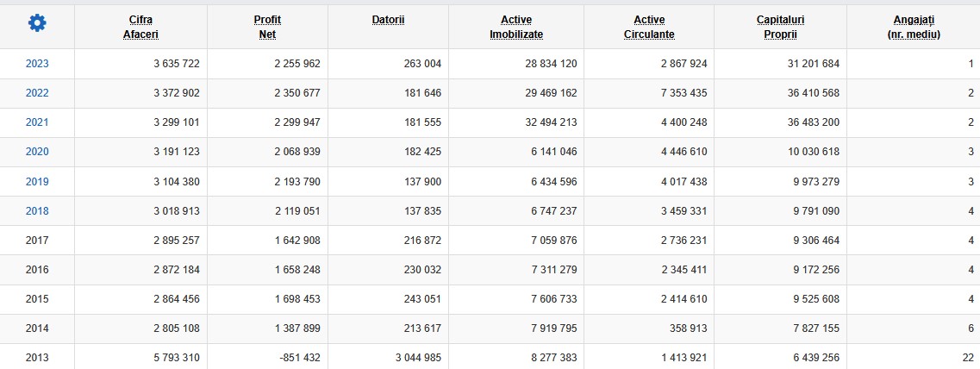
Task: Open the 2022 year link
Action: 37,93
